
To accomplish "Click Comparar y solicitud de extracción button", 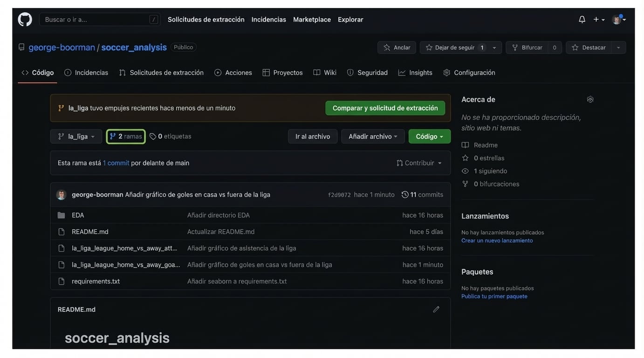I will 385,108.
